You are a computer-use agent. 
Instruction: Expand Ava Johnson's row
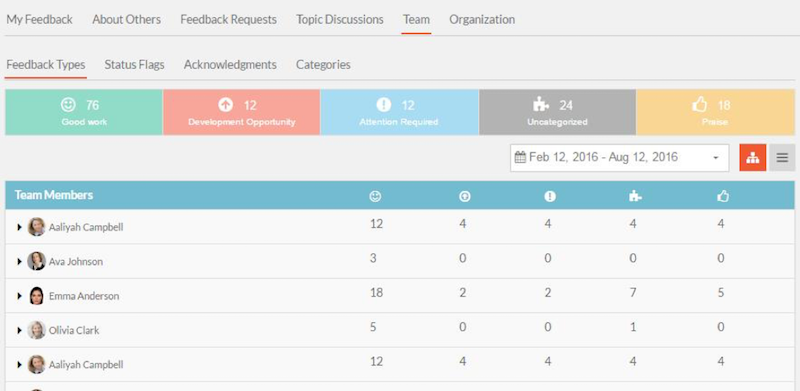(19, 261)
